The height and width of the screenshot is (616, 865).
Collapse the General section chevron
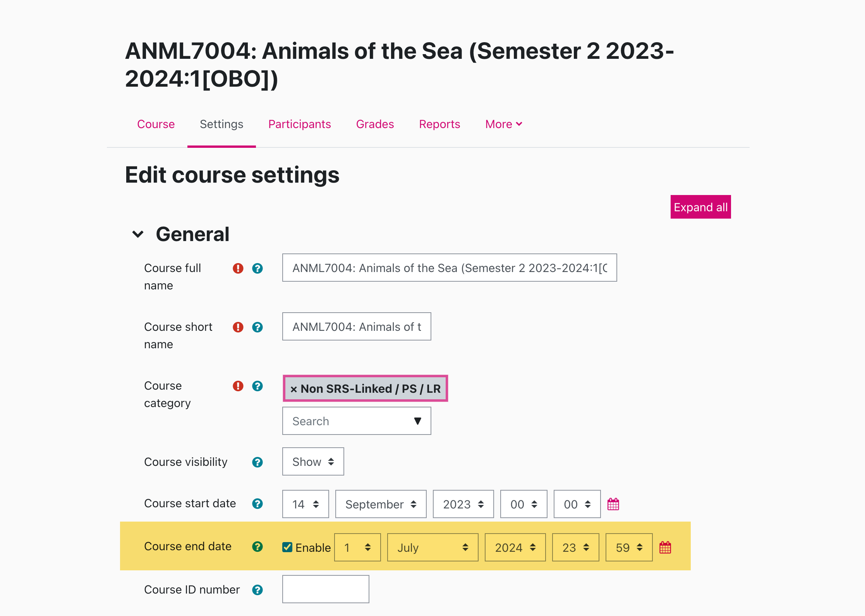tap(138, 234)
